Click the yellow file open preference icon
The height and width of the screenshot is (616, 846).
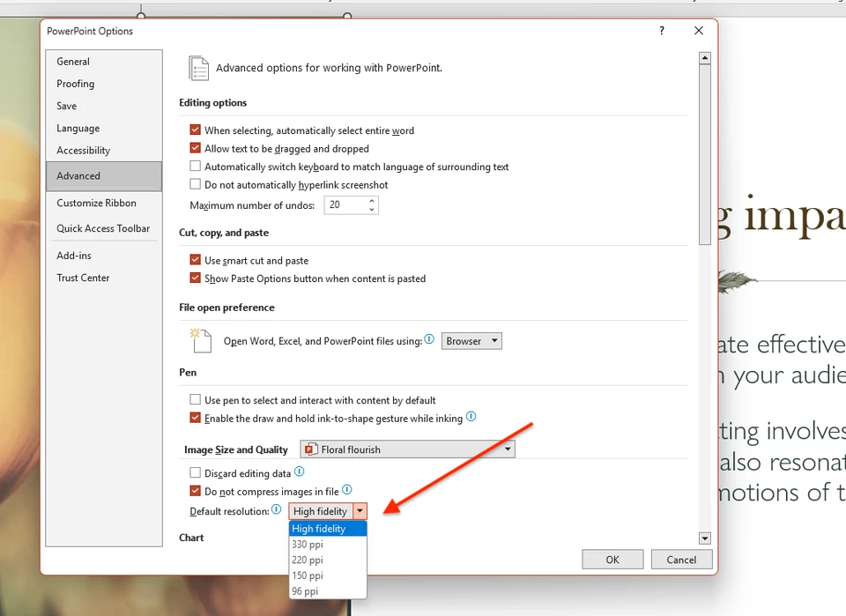pyautogui.click(x=200, y=339)
